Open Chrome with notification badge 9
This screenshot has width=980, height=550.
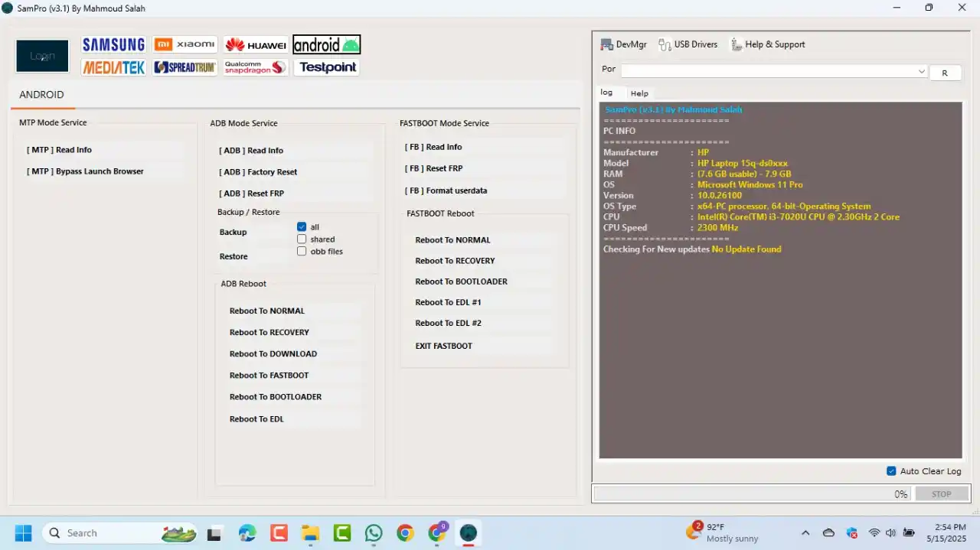[437, 532]
